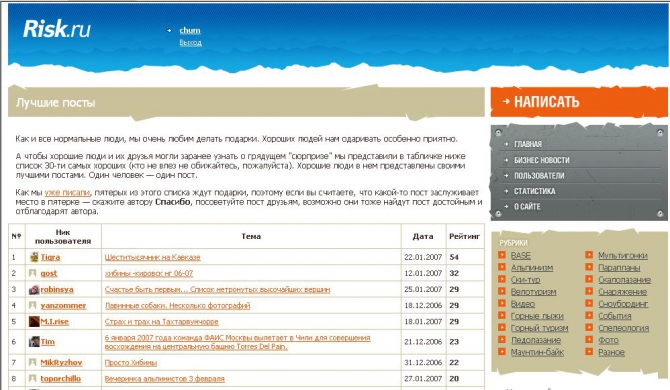
Task: Open the О САЙТЕ menu item
Action: point(527,206)
